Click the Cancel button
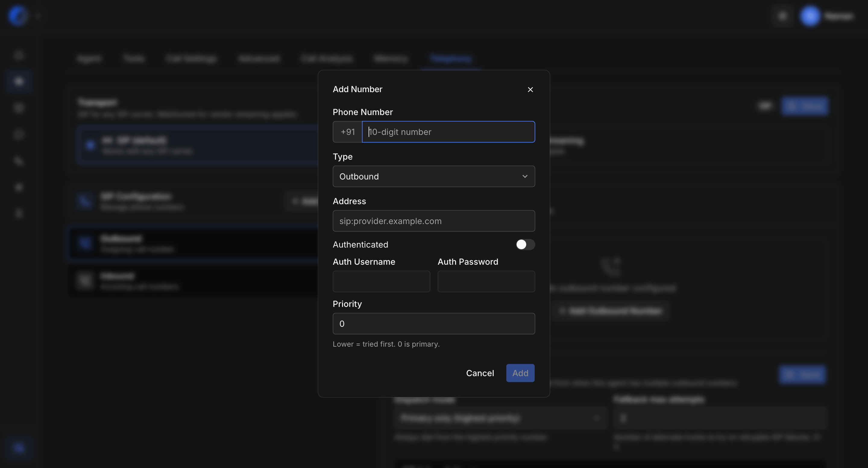The image size is (868, 468). pyautogui.click(x=480, y=373)
